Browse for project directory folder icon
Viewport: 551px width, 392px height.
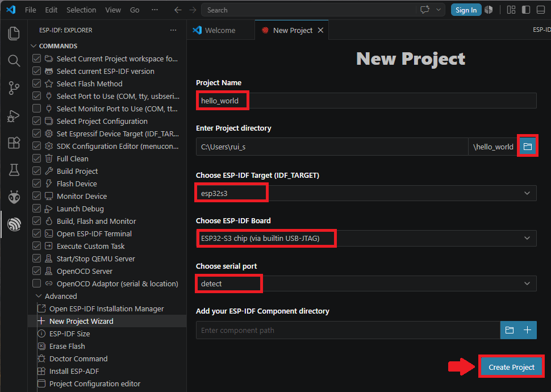click(x=528, y=147)
